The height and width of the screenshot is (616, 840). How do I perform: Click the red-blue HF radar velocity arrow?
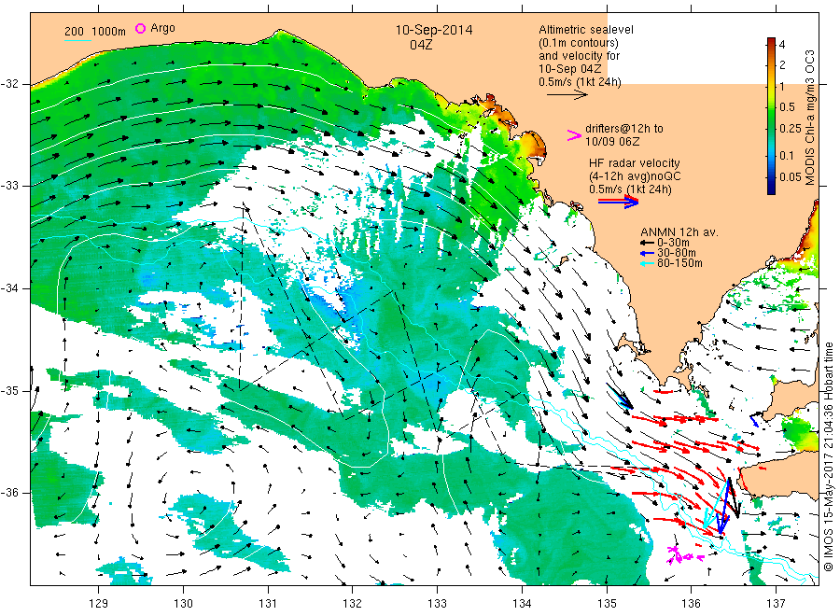coord(618,202)
